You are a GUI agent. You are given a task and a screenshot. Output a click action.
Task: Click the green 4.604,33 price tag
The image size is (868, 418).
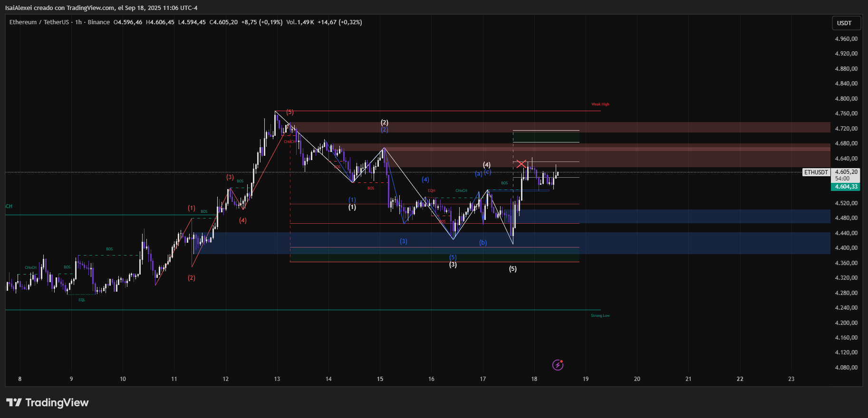[x=846, y=187]
